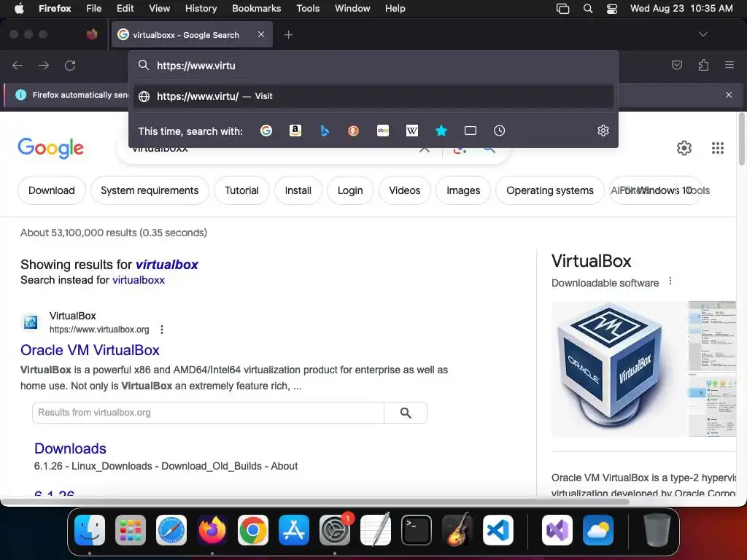Go forward to next page

pyautogui.click(x=44, y=65)
